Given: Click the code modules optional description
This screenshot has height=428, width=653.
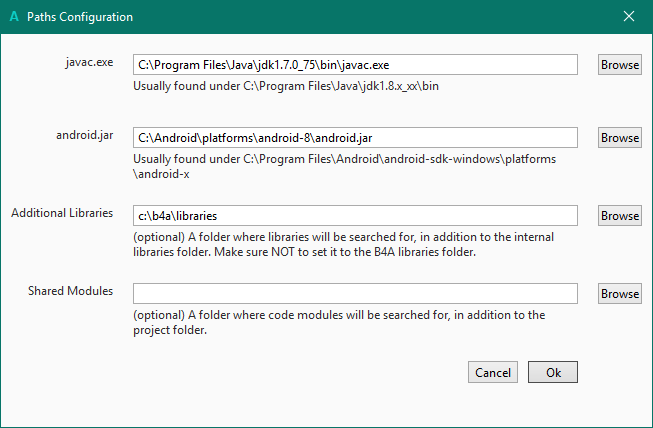Looking at the screenshot, I should (339, 322).
